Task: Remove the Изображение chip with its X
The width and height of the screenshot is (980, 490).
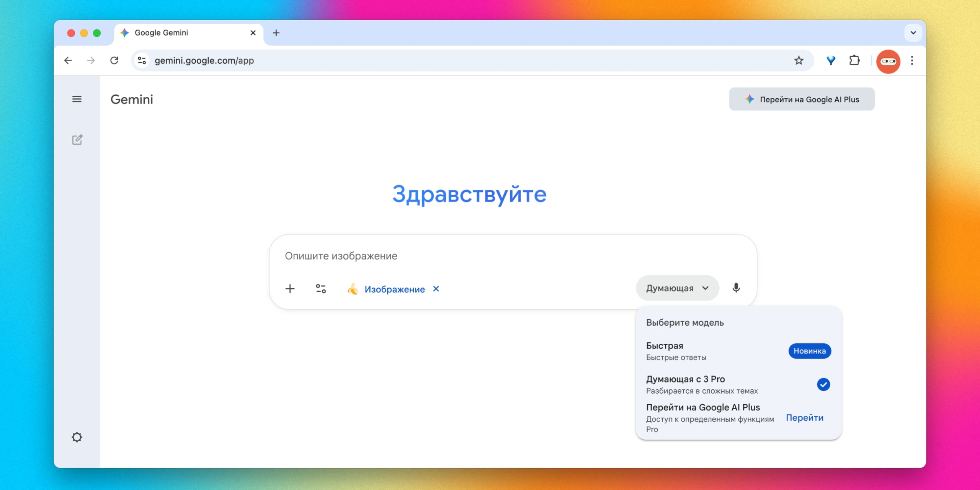Action: click(436, 289)
